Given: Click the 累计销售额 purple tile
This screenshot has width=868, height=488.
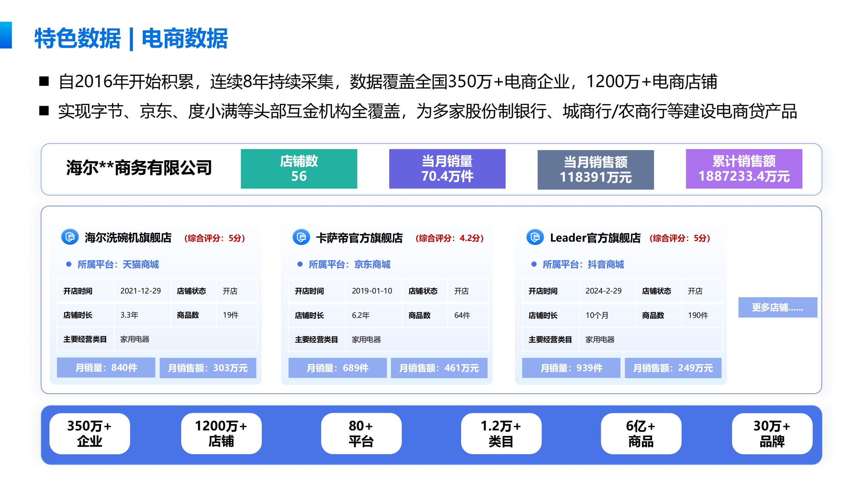Looking at the screenshot, I should click(x=744, y=169).
